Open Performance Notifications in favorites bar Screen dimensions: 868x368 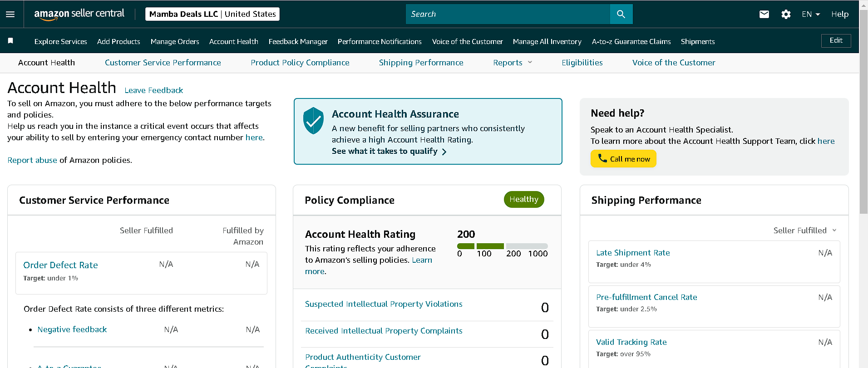tap(380, 41)
